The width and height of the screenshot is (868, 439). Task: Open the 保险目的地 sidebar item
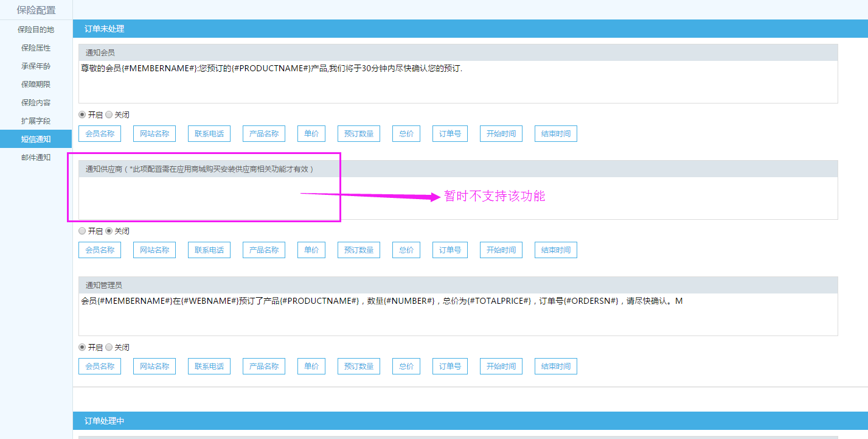pos(36,29)
